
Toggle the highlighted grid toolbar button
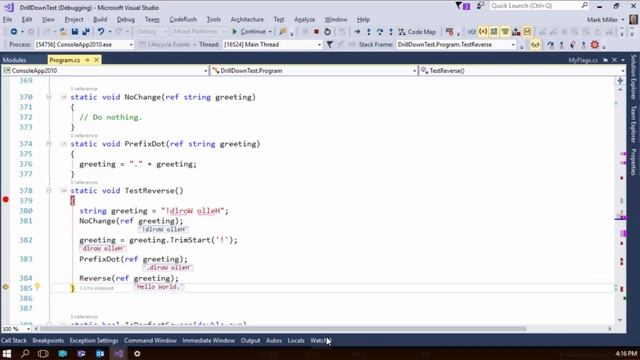pyautogui.click(x=494, y=31)
